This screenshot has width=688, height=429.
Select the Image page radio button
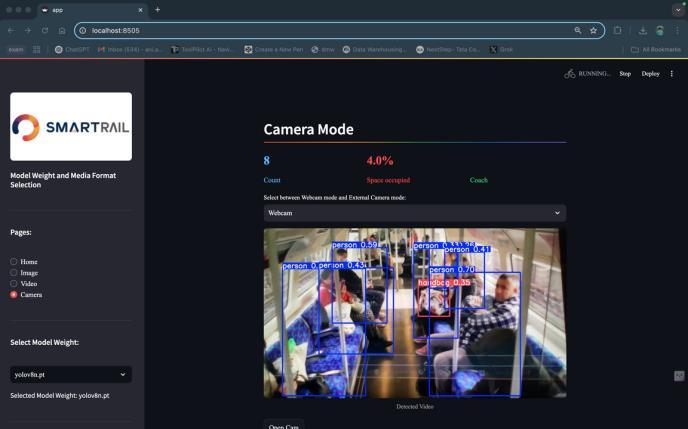(14, 272)
